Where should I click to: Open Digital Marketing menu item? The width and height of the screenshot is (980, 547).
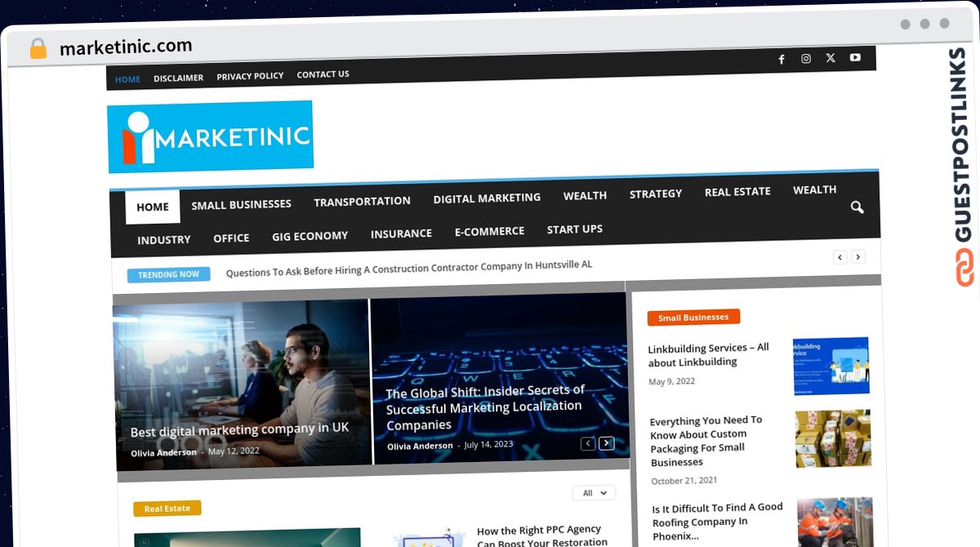tap(487, 198)
